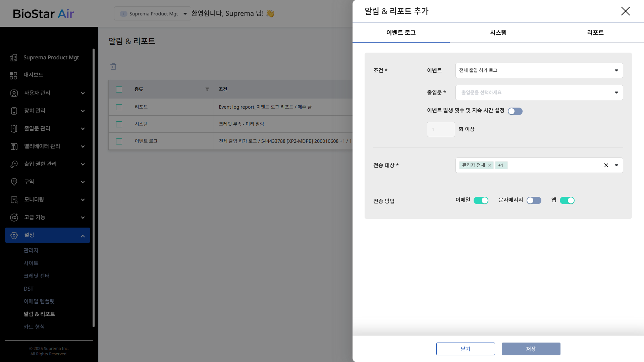The width and height of the screenshot is (644, 362).
Task: Click the trash delete icon above table
Action: tap(113, 66)
